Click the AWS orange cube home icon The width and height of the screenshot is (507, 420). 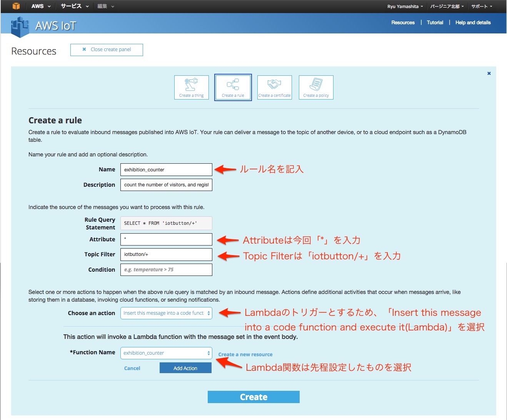point(16,6)
